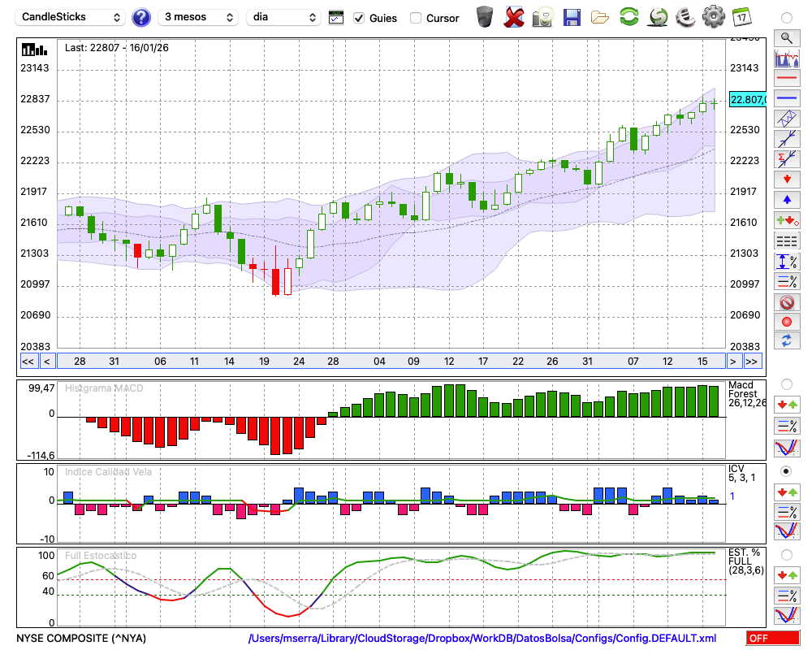
Task: Select radio button for ICV panel
Action: 787,471
